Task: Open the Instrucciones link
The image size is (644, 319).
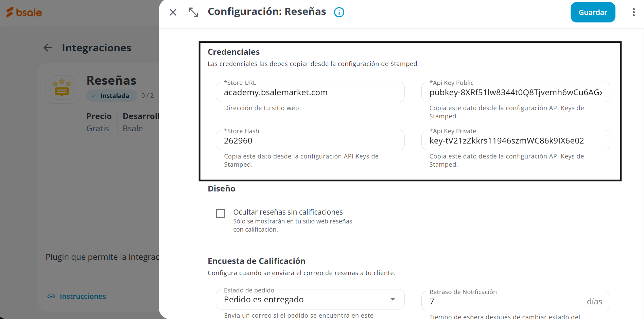Action: [83, 296]
